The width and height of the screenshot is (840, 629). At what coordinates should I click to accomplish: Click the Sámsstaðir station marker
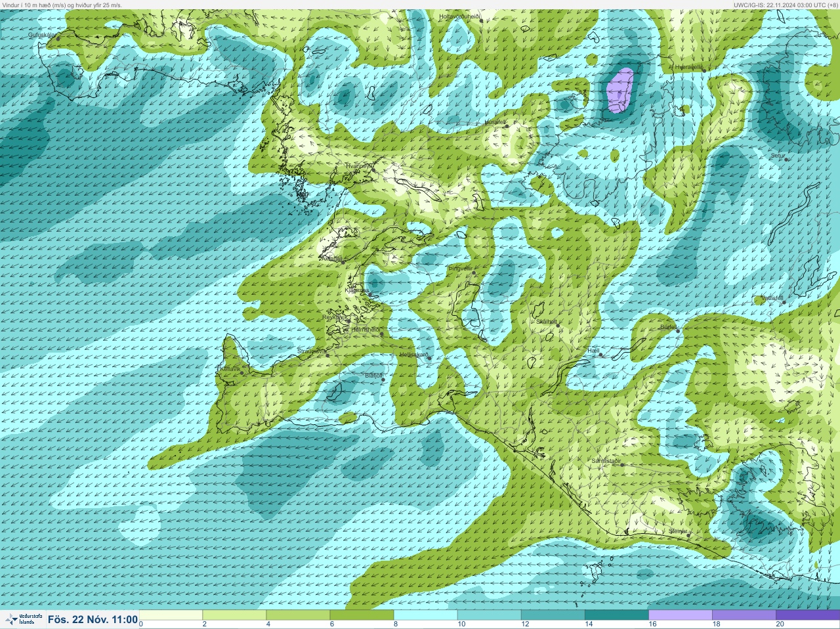click(623, 465)
